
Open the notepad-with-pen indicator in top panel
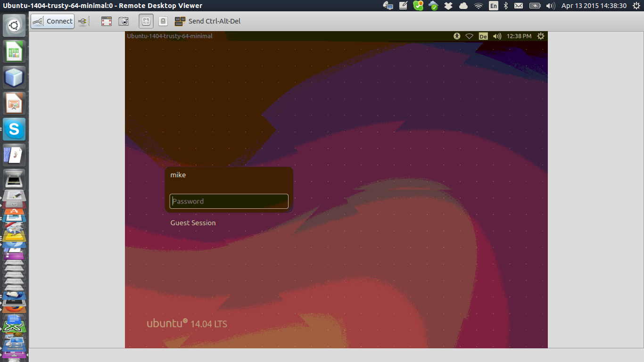tap(403, 6)
